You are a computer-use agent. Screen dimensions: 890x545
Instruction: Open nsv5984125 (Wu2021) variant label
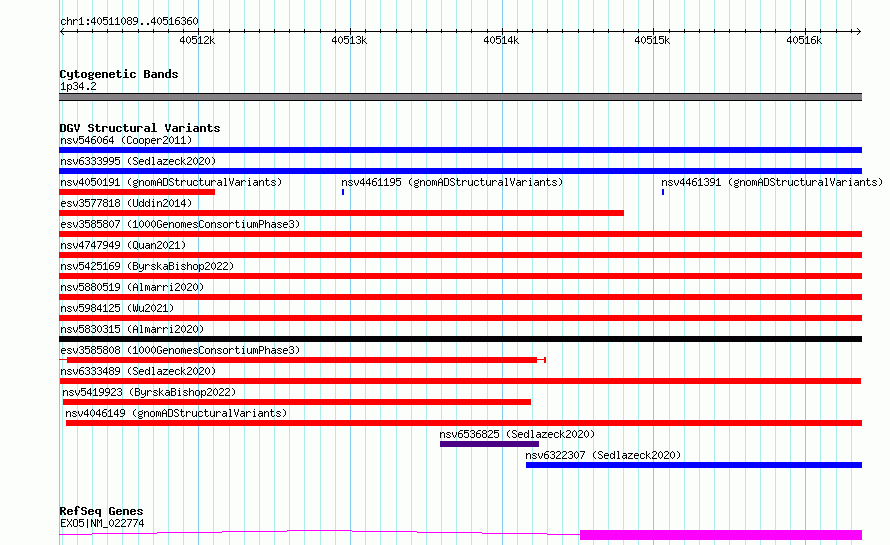click(117, 308)
